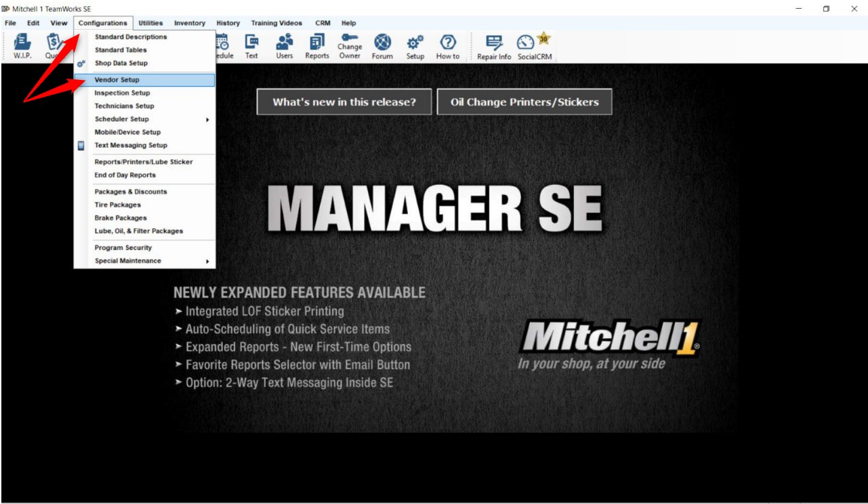The height and width of the screenshot is (504, 868).
Task: Click What's new in this release button
Action: pos(344,102)
